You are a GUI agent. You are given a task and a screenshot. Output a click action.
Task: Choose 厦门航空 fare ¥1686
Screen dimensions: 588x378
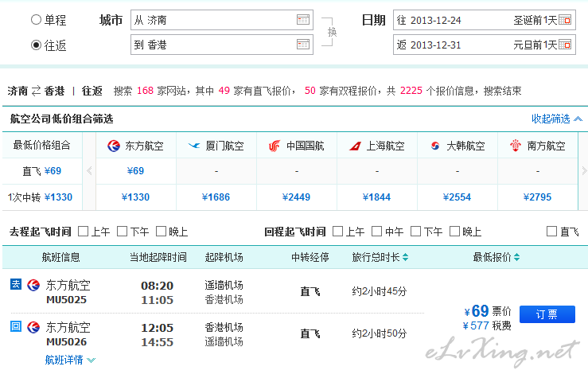(x=216, y=197)
